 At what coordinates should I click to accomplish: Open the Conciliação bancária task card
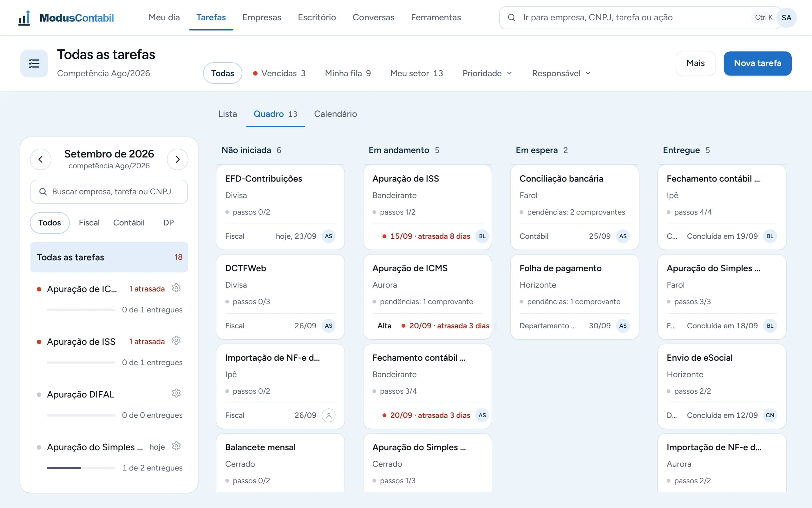click(574, 207)
